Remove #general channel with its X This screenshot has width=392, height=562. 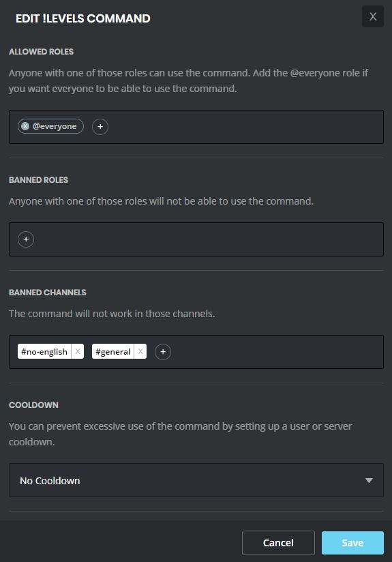coord(140,352)
